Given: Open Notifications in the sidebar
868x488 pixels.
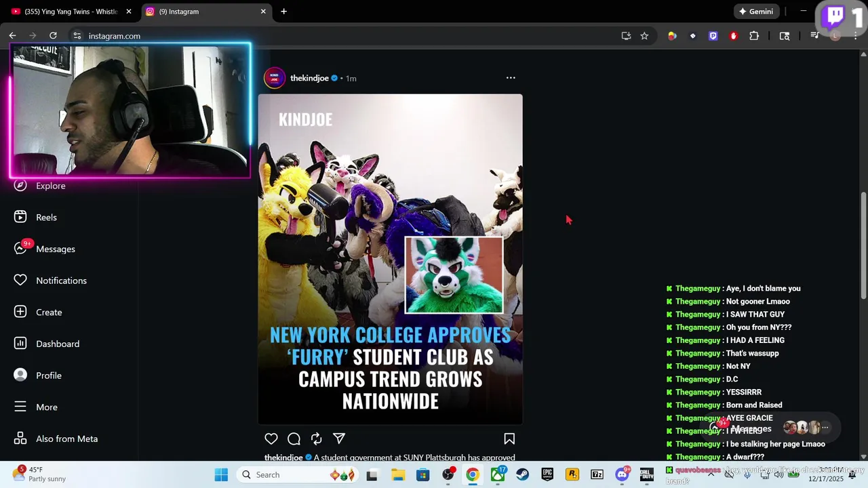Looking at the screenshot, I should pos(61,281).
